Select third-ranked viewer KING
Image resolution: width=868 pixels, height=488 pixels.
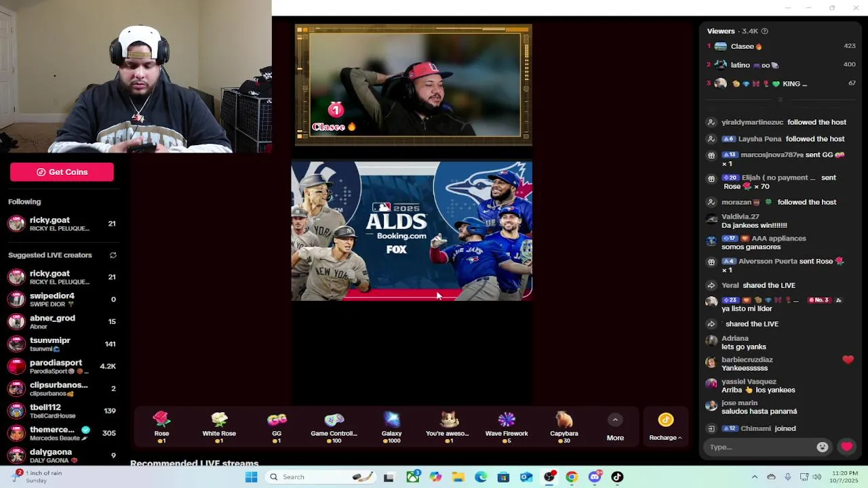click(x=781, y=83)
